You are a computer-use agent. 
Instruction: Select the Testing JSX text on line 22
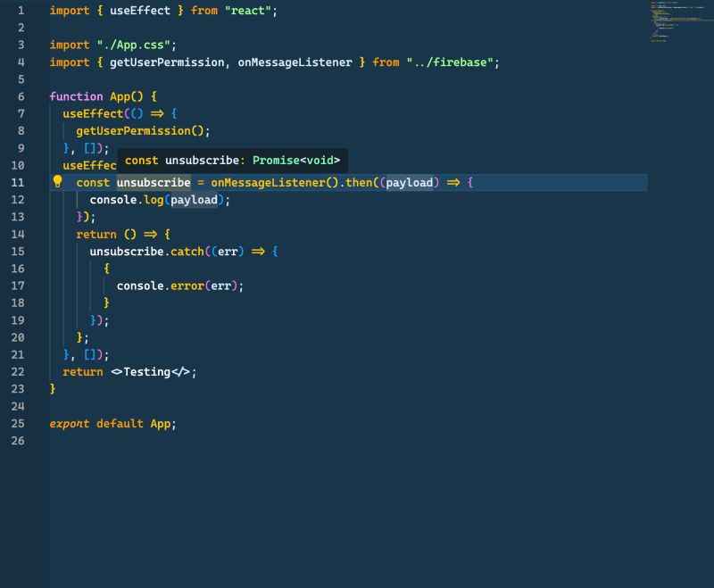[148, 371]
